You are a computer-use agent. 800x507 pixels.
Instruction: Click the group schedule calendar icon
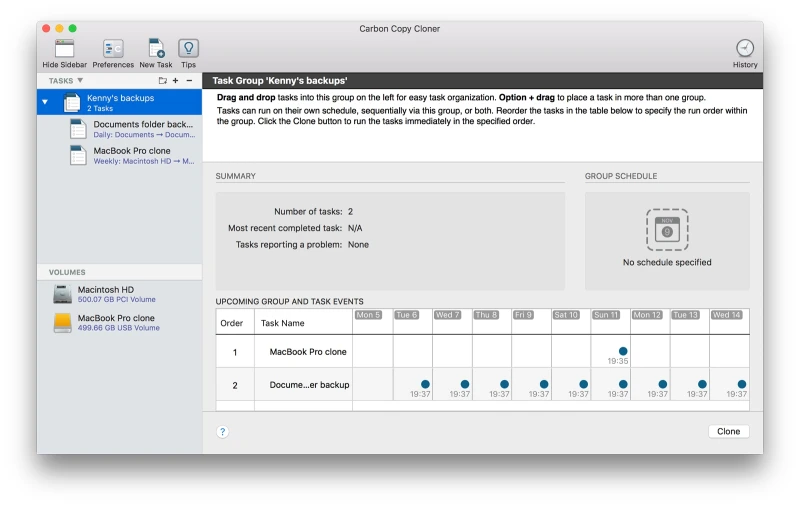click(666, 229)
